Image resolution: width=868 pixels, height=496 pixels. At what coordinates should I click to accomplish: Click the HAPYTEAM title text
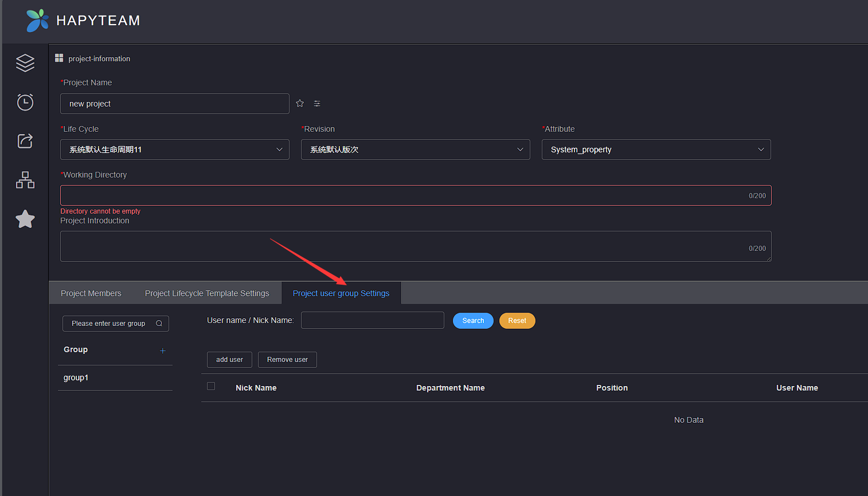98,21
